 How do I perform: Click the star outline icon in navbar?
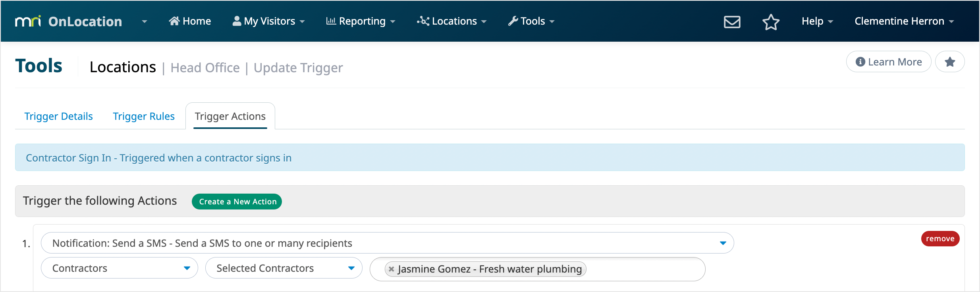tap(771, 21)
